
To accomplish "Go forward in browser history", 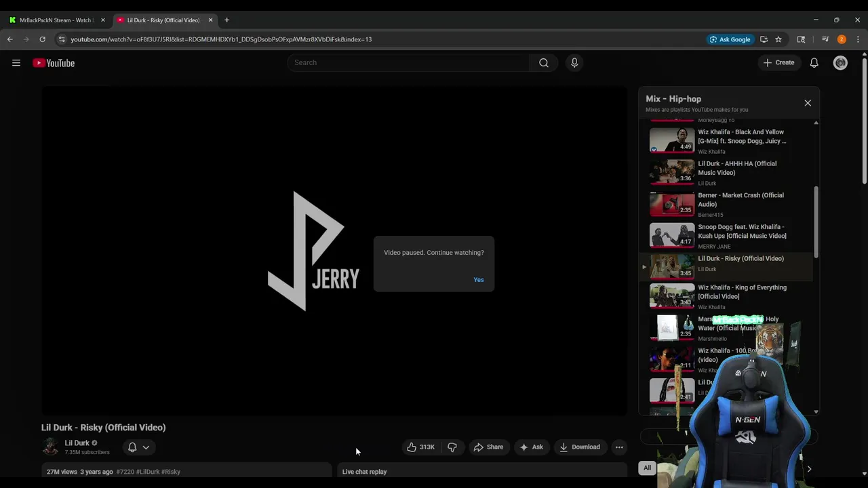I will pos(26,39).
